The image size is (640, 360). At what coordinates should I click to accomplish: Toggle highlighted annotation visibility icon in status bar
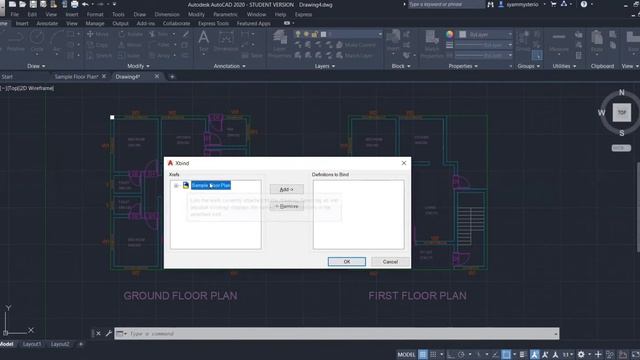pyautogui.click(x=534, y=354)
